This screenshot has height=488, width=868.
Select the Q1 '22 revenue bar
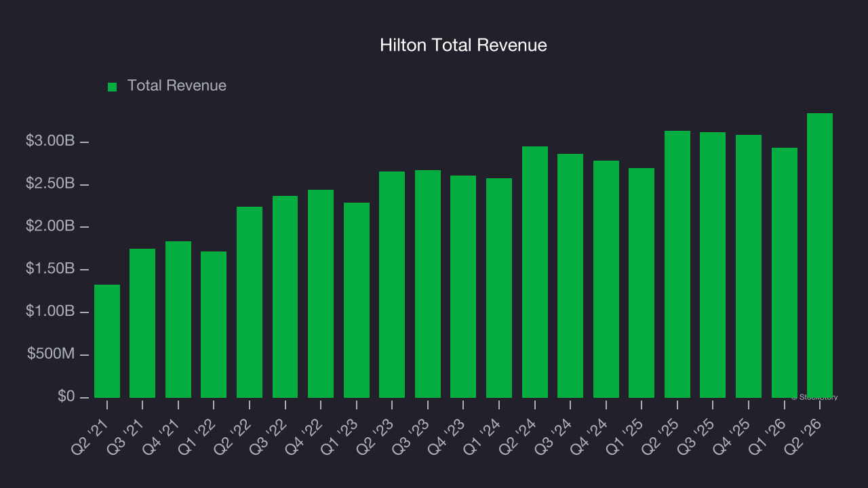tap(214, 325)
